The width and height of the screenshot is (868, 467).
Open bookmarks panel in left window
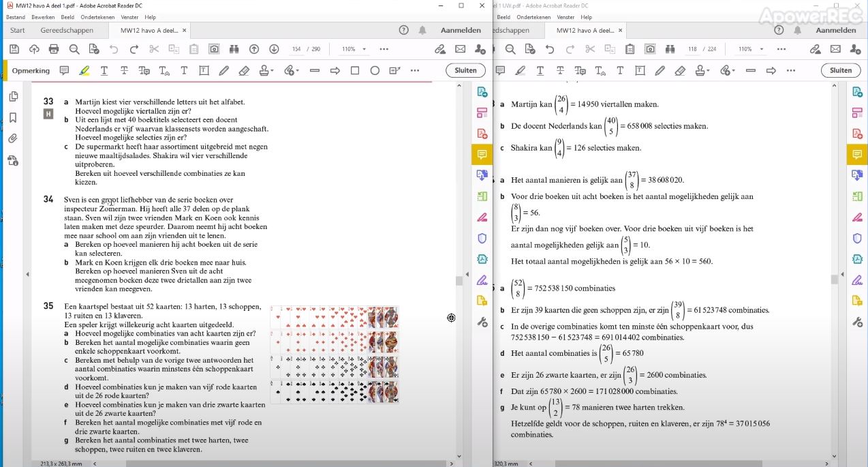tap(13, 118)
